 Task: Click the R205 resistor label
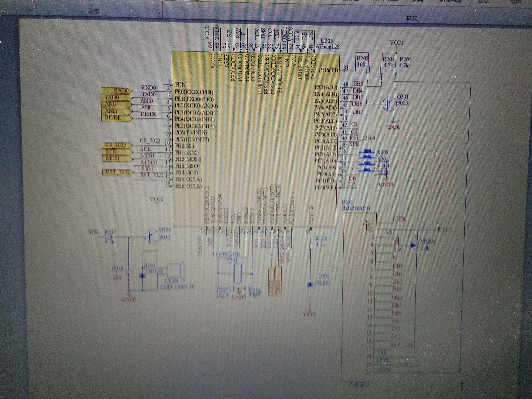[406, 59]
